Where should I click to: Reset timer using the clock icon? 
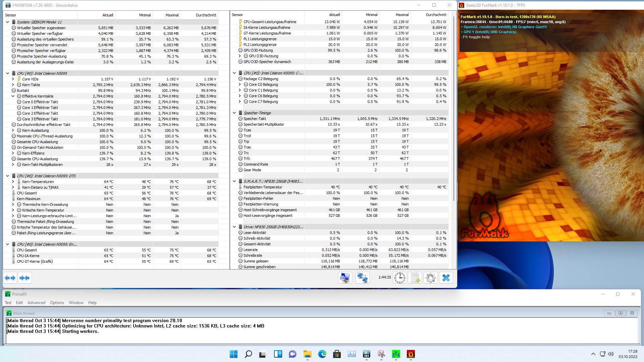coord(399,278)
